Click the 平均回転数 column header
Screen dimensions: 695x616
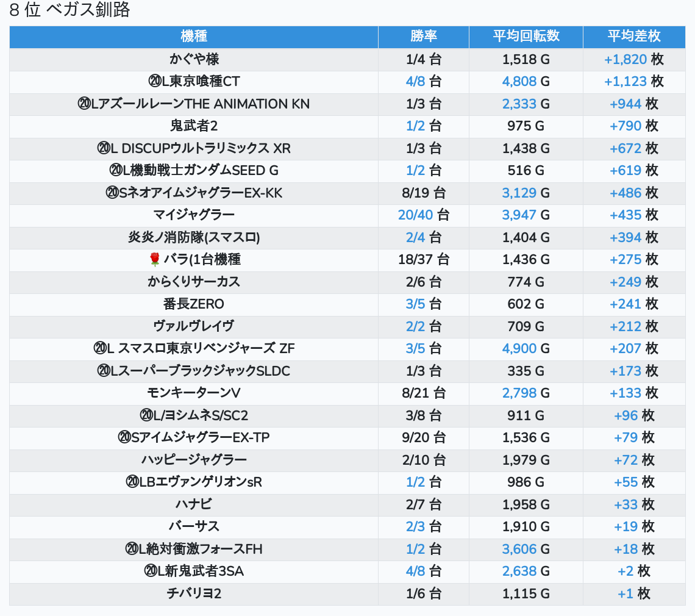pos(526,37)
